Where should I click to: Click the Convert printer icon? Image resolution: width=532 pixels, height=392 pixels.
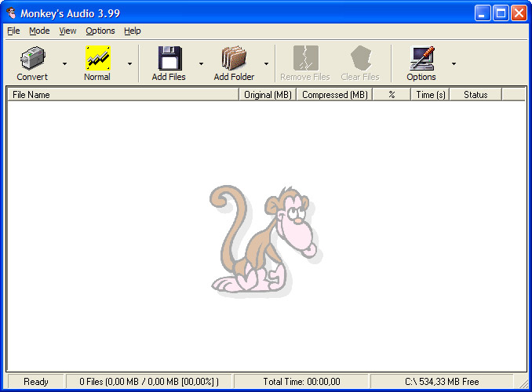pyautogui.click(x=32, y=58)
